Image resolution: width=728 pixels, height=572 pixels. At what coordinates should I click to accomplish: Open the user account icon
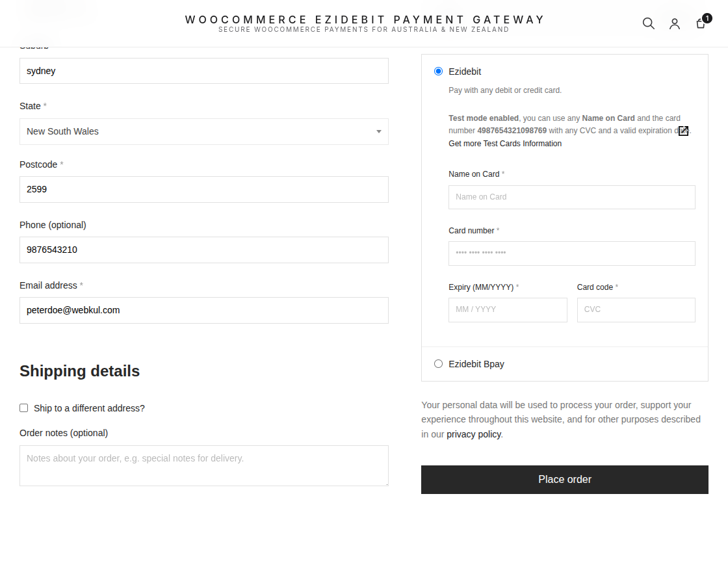(675, 23)
